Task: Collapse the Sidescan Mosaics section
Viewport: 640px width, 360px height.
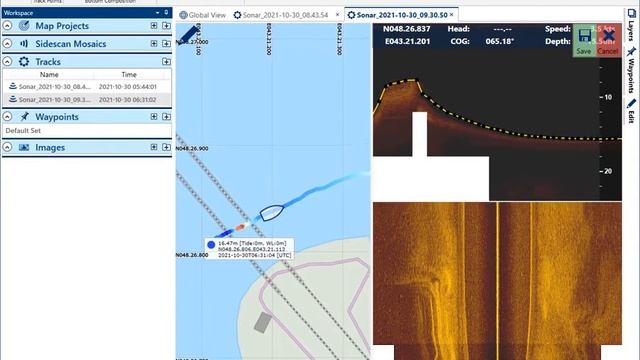Action: point(7,44)
